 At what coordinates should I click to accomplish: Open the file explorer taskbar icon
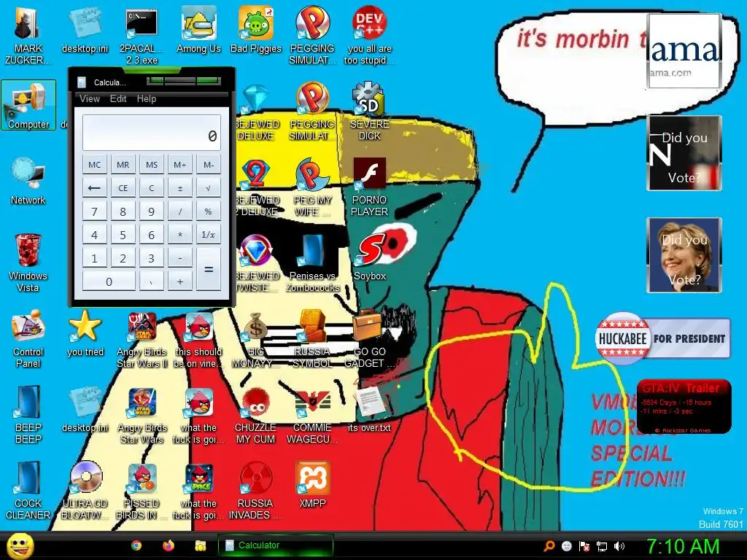coord(200,545)
